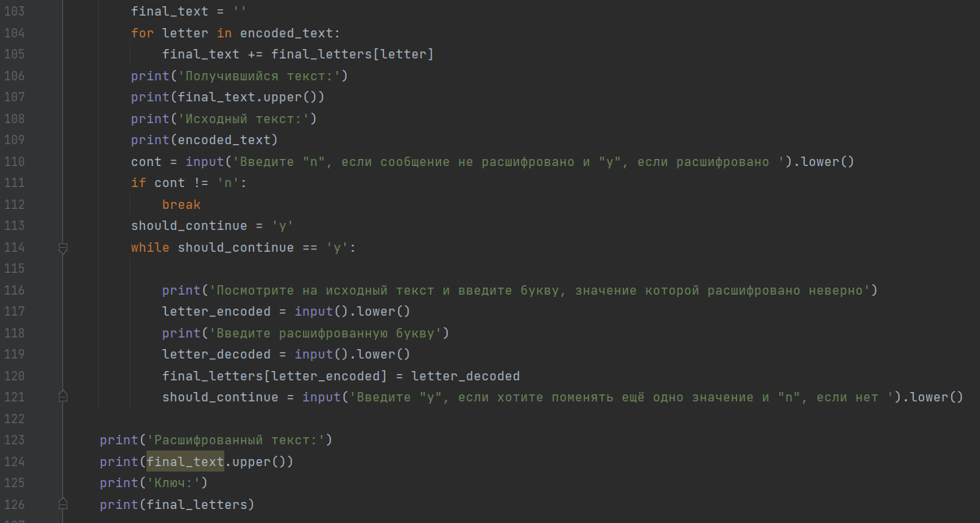
Task: Place the cursor on cont variable assignment
Action: [x=146, y=161]
